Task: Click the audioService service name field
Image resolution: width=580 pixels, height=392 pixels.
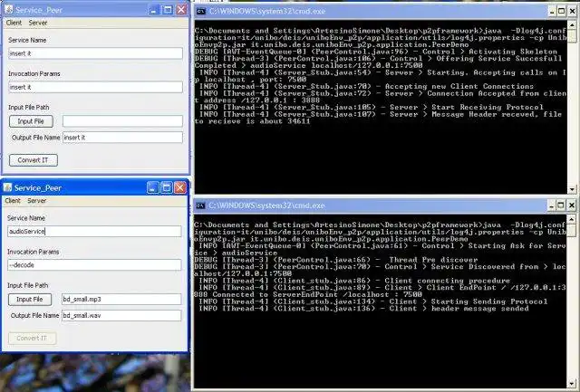Action: [94, 231]
